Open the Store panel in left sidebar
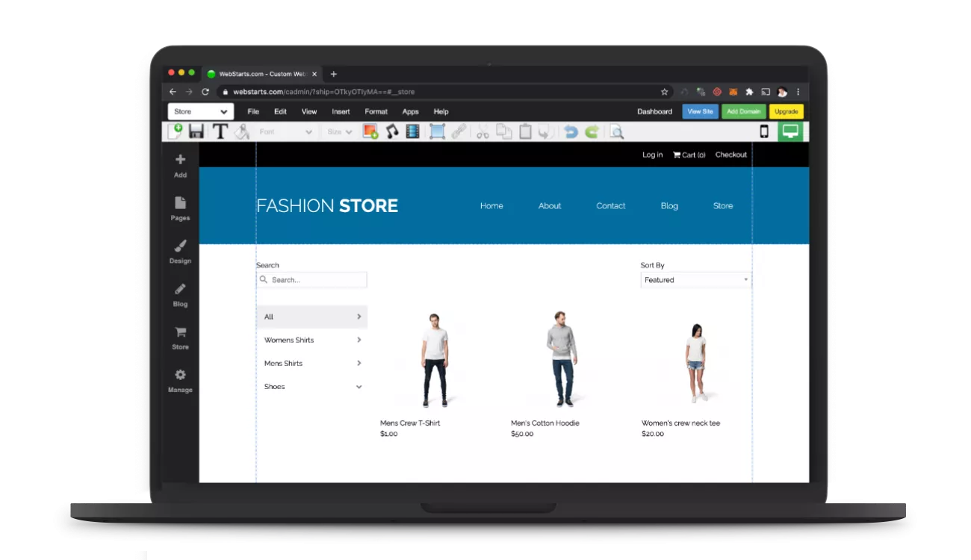 (180, 337)
